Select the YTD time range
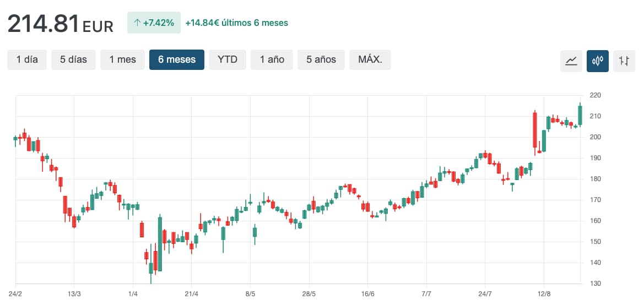The width and height of the screenshot is (644, 305). tap(228, 59)
